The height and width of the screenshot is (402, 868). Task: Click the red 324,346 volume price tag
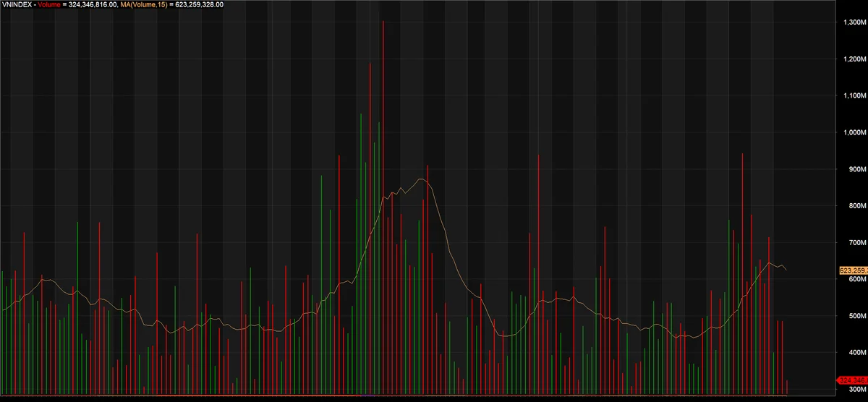click(x=852, y=380)
